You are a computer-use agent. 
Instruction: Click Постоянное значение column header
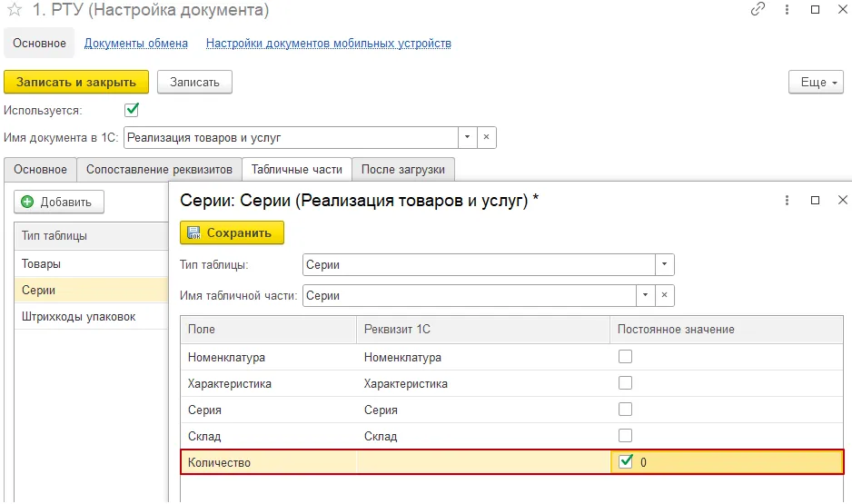(727, 329)
